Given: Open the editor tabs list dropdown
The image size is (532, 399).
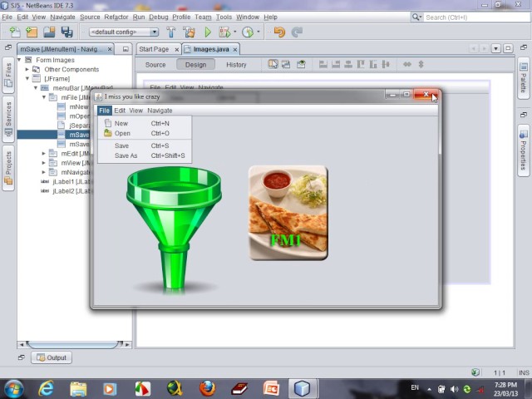Looking at the screenshot, I should pos(496,48).
